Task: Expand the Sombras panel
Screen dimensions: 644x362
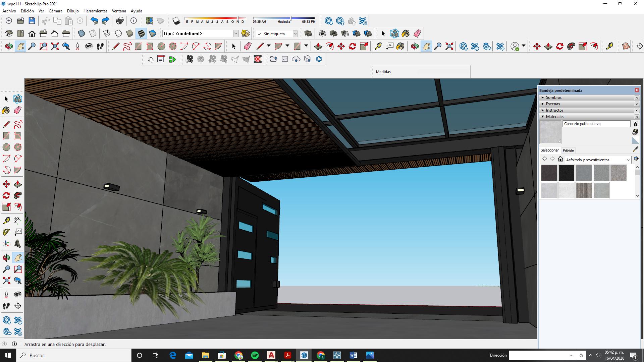Action: click(x=553, y=98)
